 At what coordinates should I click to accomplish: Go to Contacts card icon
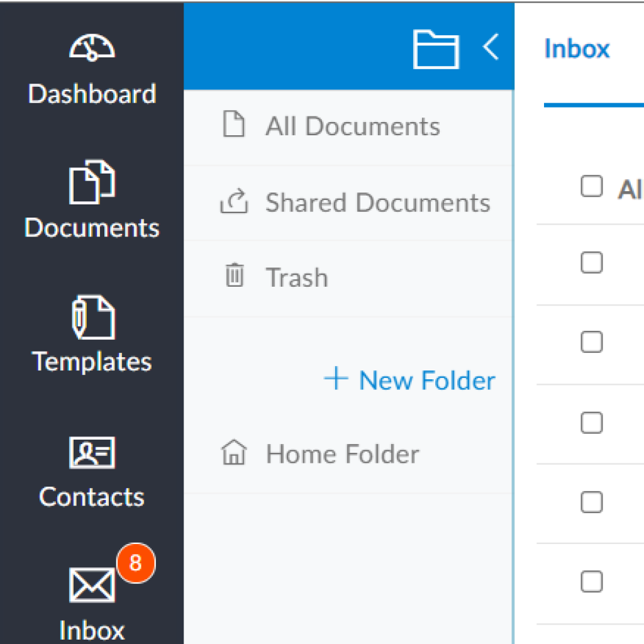tap(92, 453)
